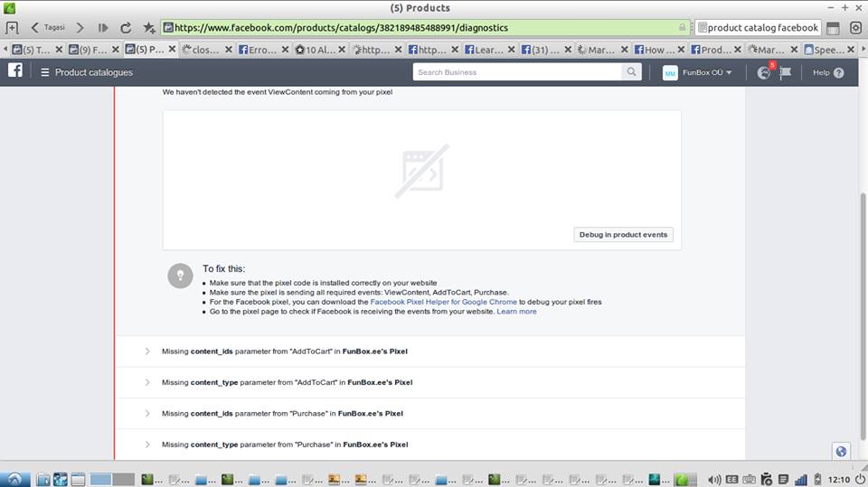868x487 pixels.
Task: Click the lock icon in the address bar
Action: pos(682,27)
